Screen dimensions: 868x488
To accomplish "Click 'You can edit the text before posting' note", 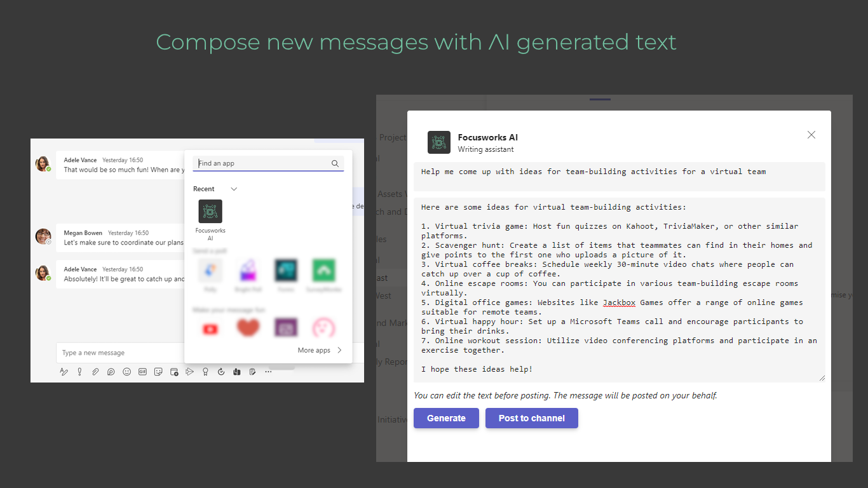I will coord(566,395).
